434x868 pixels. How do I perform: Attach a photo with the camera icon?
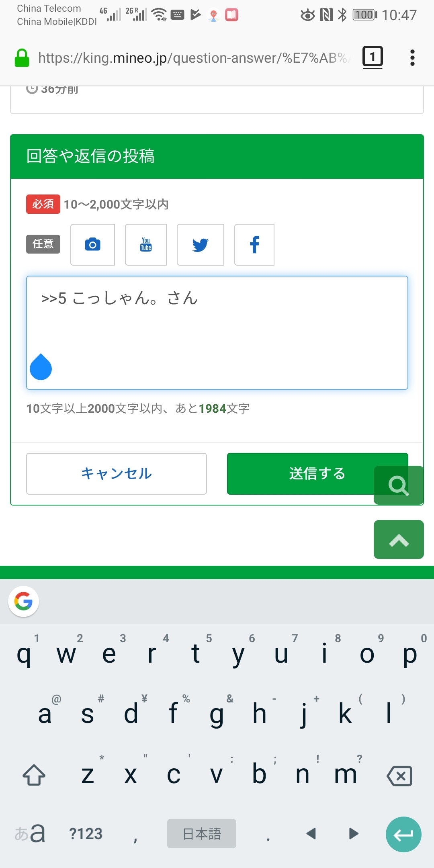click(x=92, y=245)
